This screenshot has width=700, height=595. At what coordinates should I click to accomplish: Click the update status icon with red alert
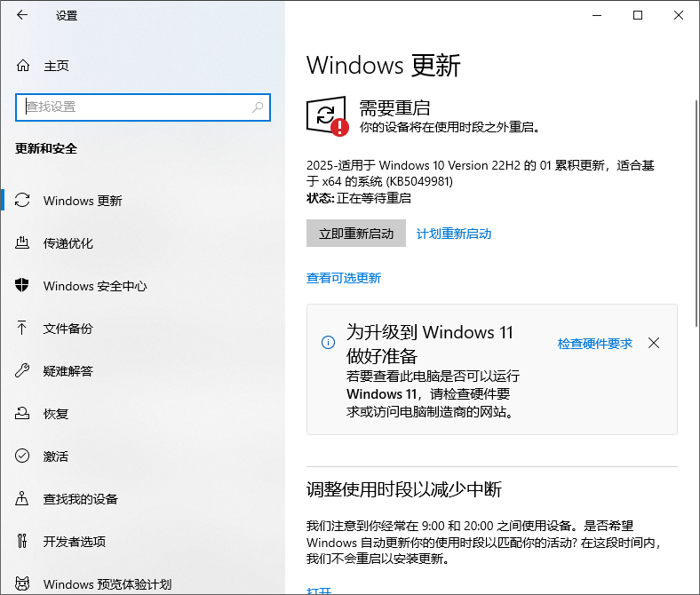[328, 116]
